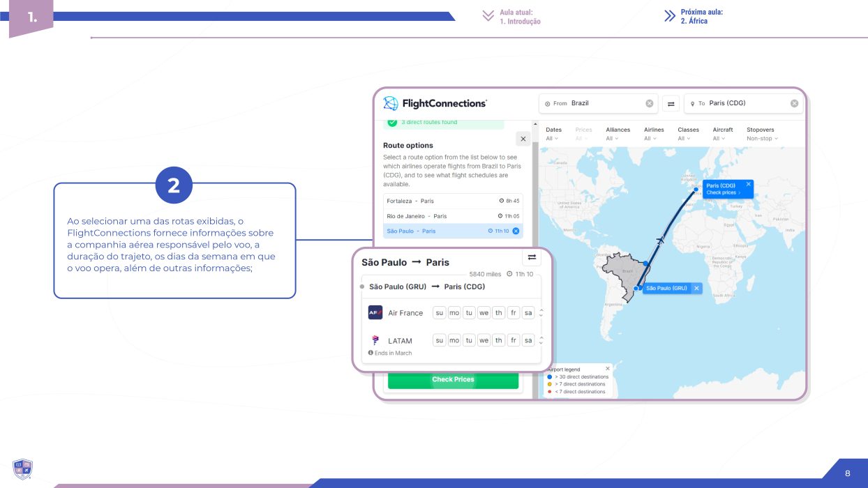Viewport: 868px width, 488px height.
Task: Toggle LATAM Saturday (sa)
Action: pyautogui.click(x=528, y=340)
